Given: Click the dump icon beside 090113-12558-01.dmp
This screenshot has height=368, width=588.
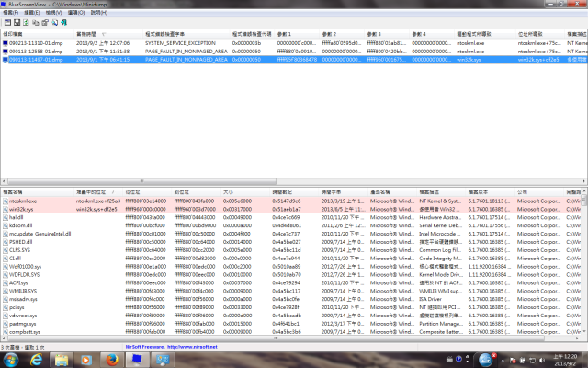Looking at the screenshot, I should (6, 52).
